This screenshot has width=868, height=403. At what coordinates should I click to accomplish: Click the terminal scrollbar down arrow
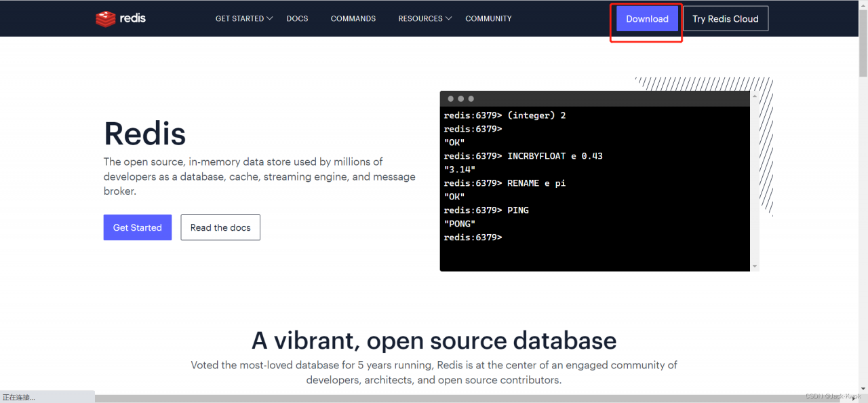(755, 267)
